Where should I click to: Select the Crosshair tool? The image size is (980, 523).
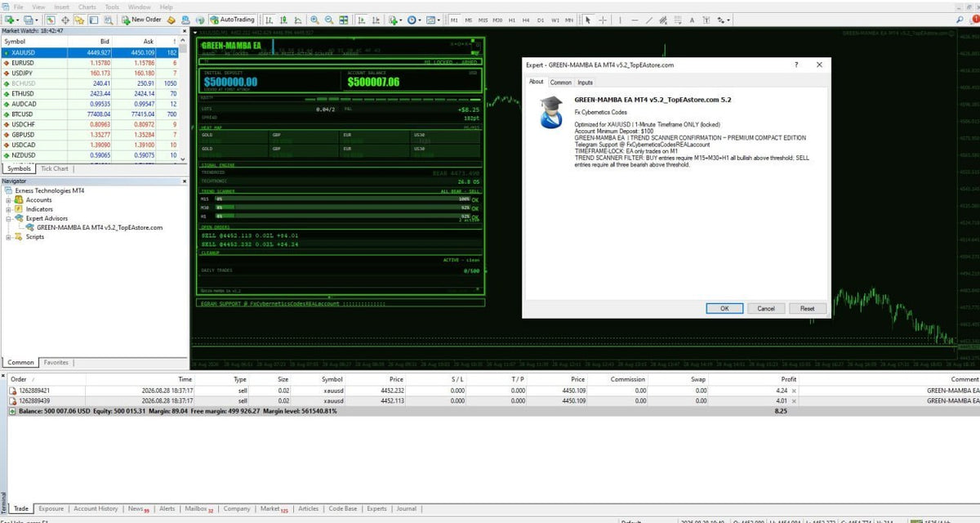tap(602, 19)
